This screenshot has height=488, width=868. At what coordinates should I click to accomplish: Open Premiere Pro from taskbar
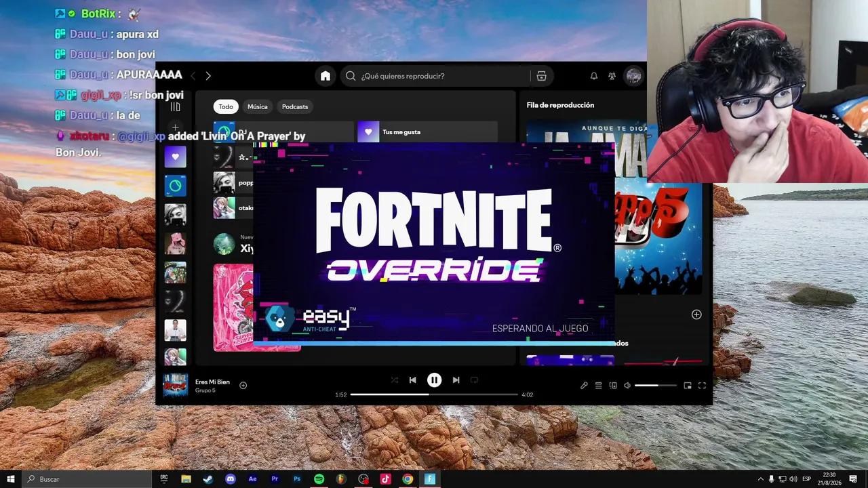275,479
